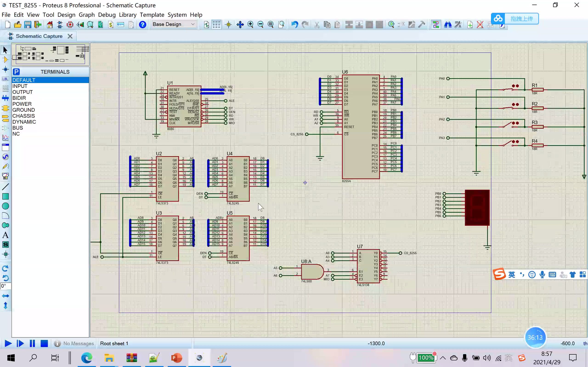Click the Undo arrow icon
Screen dimensions: 588x367
294,25
